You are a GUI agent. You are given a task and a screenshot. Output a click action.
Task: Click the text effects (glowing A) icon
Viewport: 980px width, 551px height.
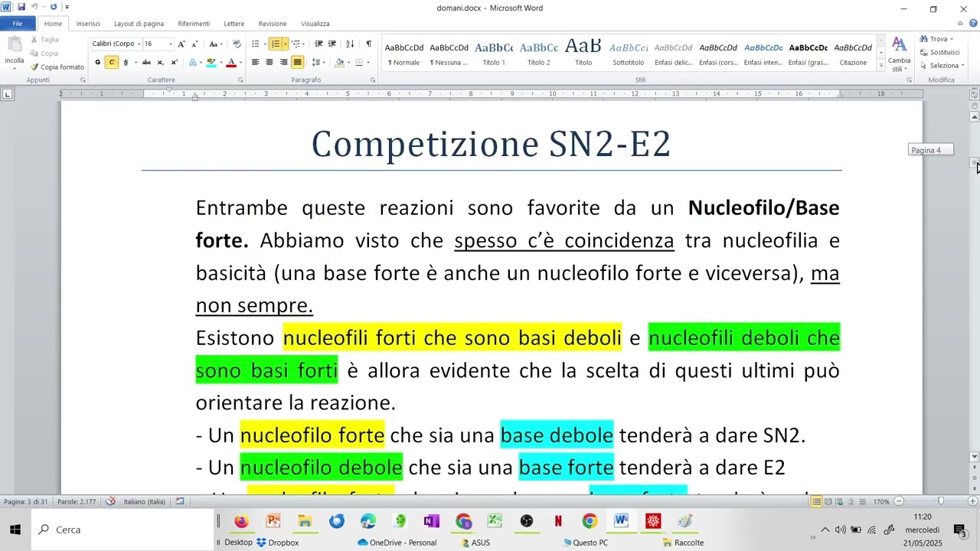[x=192, y=62]
